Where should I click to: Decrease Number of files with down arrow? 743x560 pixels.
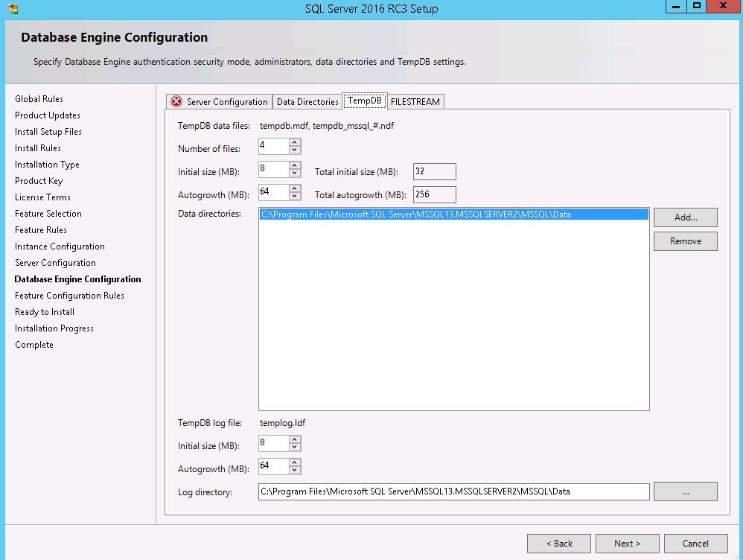click(x=295, y=150)
